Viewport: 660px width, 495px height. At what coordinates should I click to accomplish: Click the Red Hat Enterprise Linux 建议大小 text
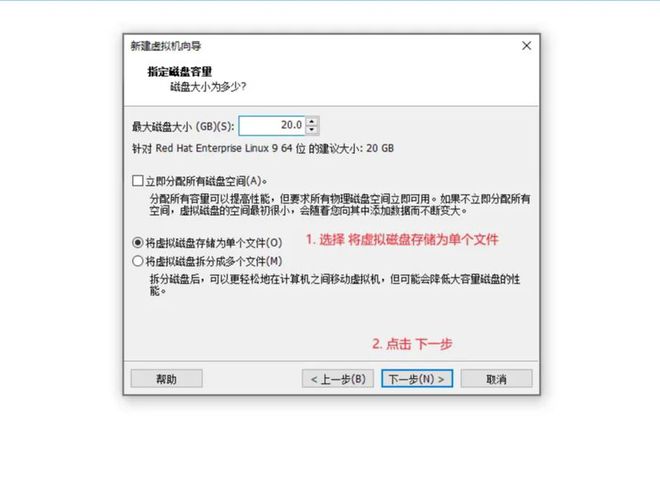click(263, 148)
